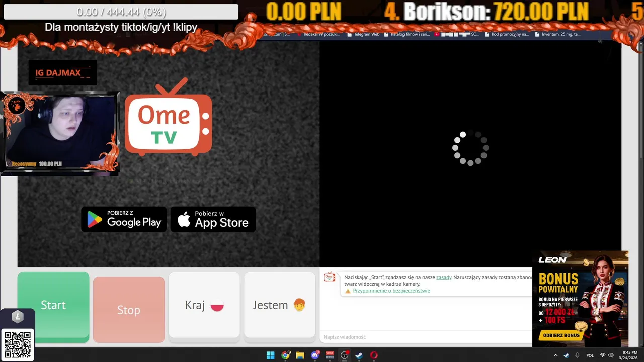644x362 pixels.
Task: Switch the POL keyboard language indicator
Action: pos(590,355)
